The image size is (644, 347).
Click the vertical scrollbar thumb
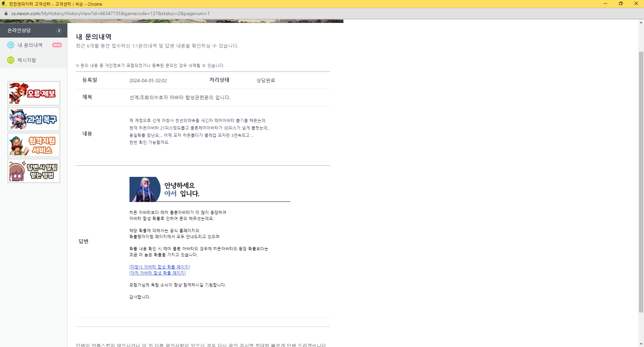pos(641,181)
